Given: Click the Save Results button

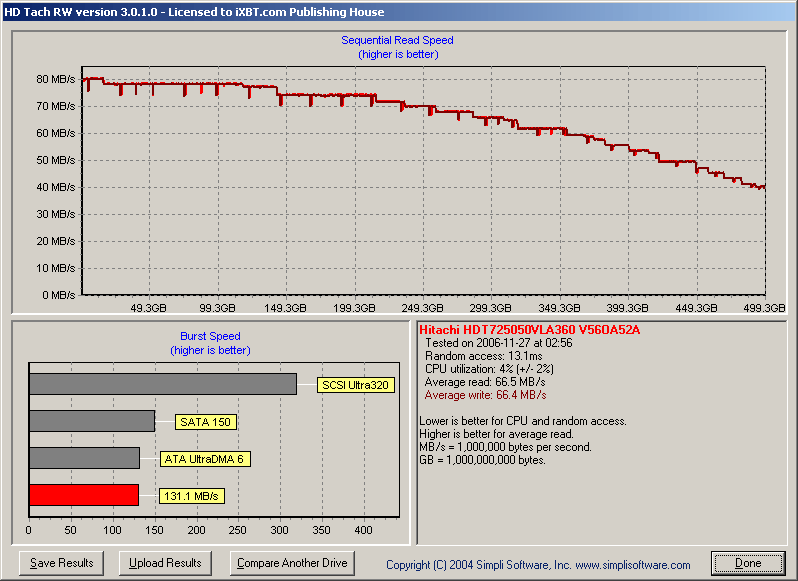Looking at the screenshot, I should (x=62, y=563).
